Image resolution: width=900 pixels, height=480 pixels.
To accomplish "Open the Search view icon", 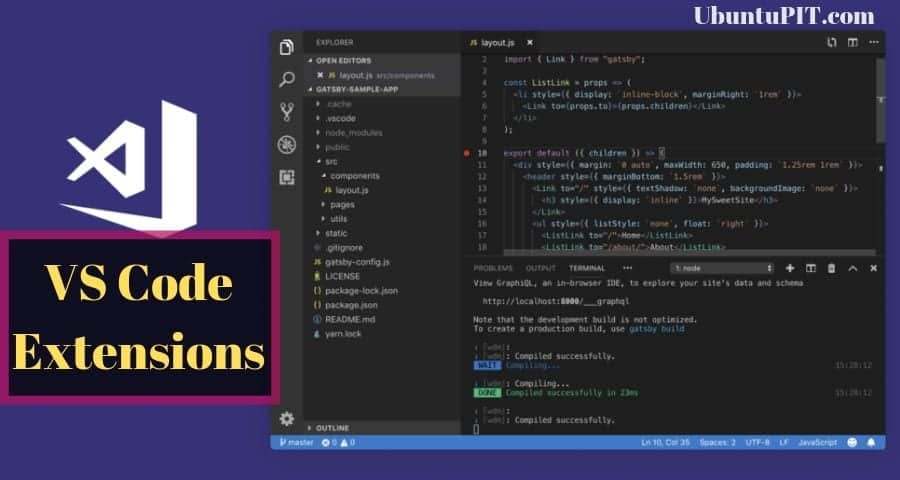I will click(287, 79).
